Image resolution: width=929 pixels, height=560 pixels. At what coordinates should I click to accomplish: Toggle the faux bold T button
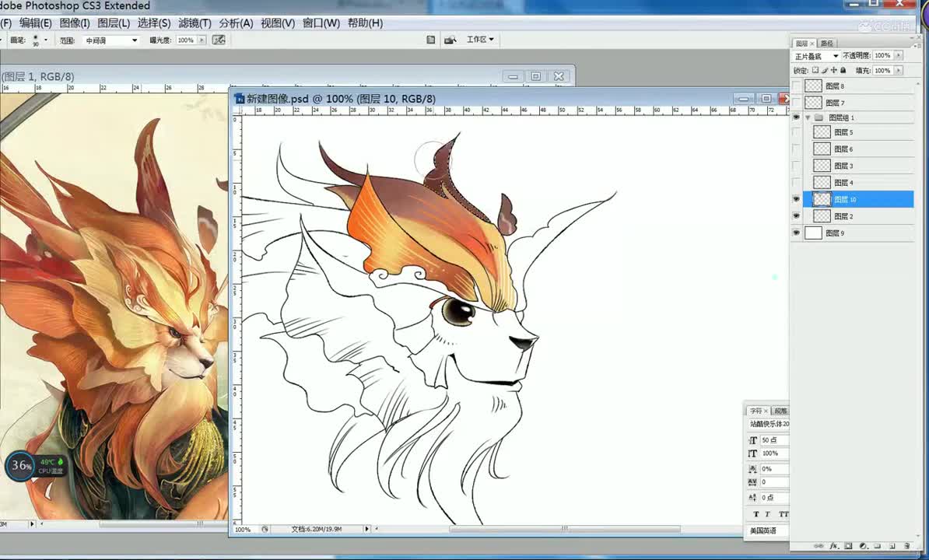coord(756,514)
